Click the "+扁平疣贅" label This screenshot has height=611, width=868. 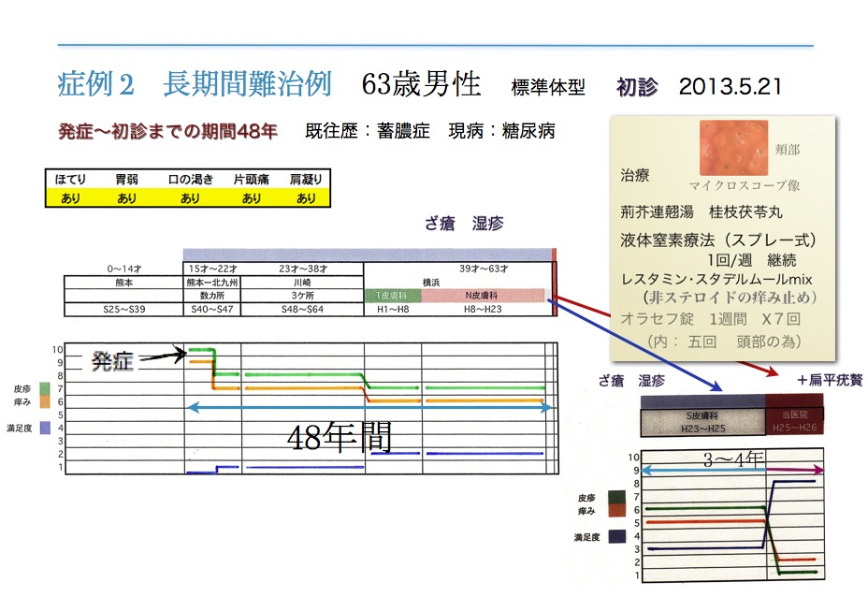(830, 380)
